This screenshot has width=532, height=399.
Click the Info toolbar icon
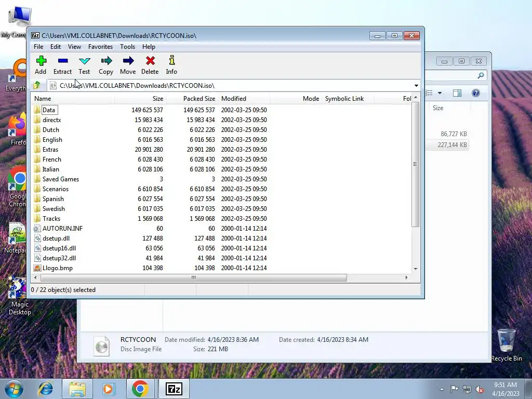coord(171,60)
